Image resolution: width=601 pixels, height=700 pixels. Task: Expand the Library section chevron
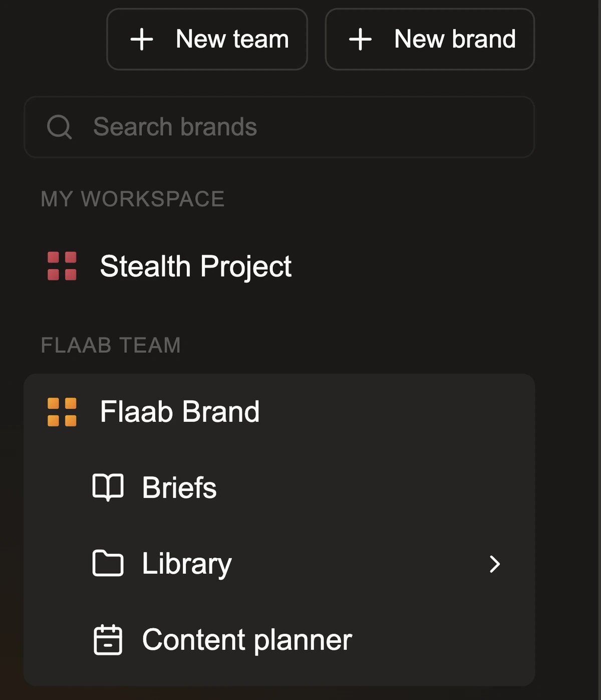[x=494, y=565]
